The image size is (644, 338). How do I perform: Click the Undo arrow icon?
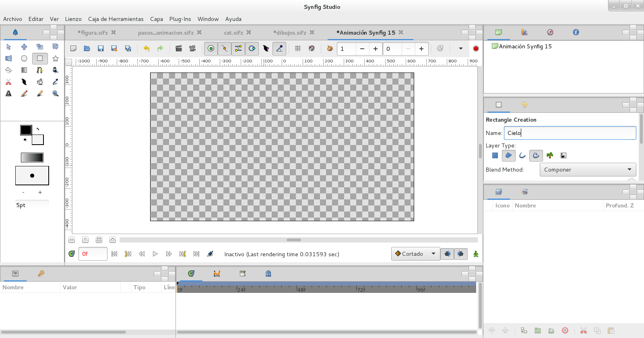pyautogui.click(x=147, y=48)
